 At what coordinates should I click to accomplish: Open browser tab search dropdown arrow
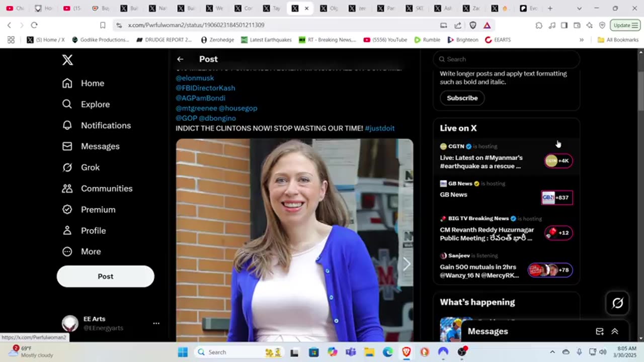[x=579, y=9]
